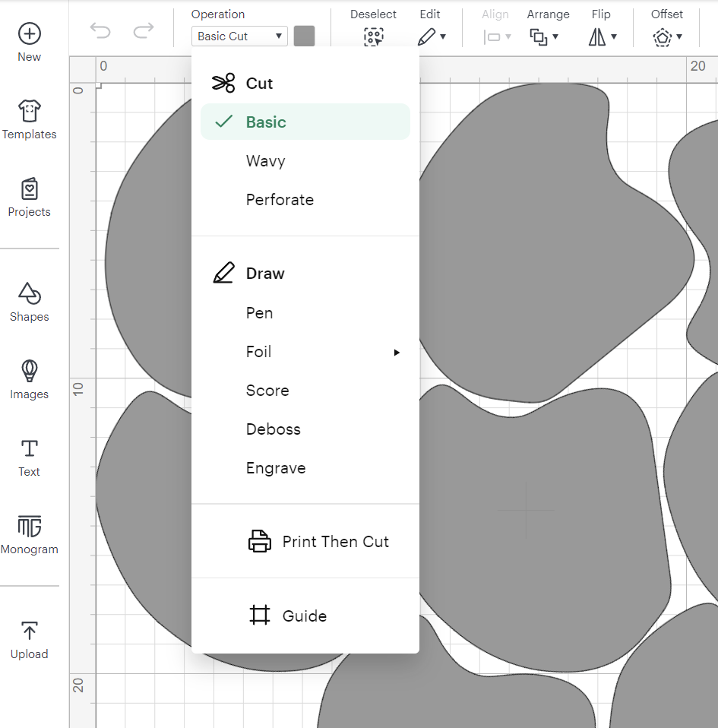Open the Offset tool
Screen dimensions: 718x728
[666, 36]
